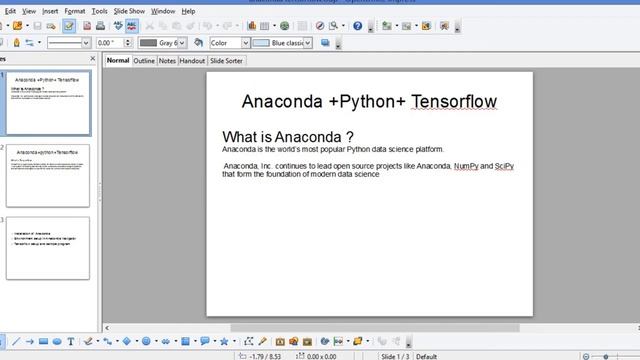Screen dimensions: 640x360
Task: Open OpenOffice Help question mark icon
Action: [x=358, y=26]
